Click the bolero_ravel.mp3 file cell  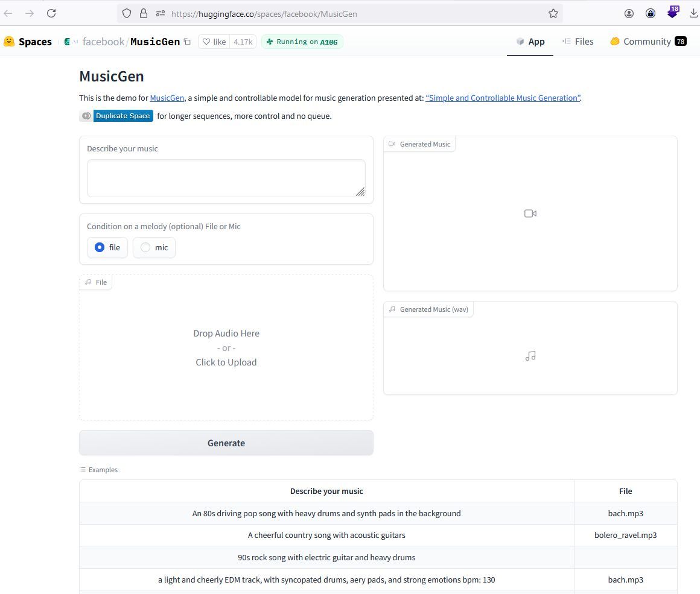(x=625, y=535)
